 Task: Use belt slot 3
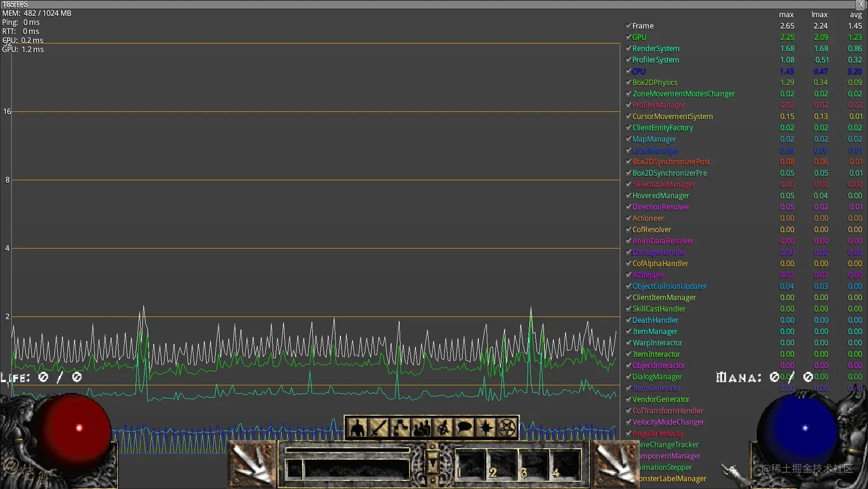tap(533, 464)
